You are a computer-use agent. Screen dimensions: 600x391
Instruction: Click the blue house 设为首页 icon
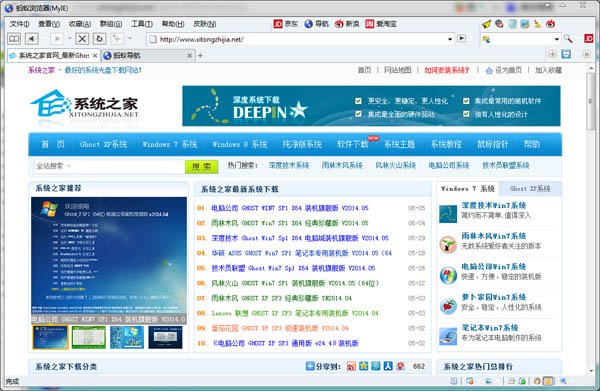pyautogui.click(x=489, y=70)
